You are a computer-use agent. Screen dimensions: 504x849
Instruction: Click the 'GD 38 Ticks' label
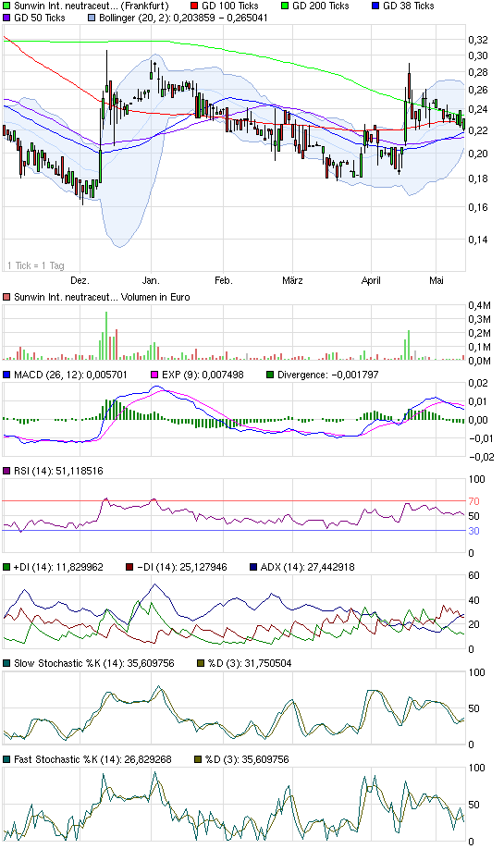coord(408,6)
